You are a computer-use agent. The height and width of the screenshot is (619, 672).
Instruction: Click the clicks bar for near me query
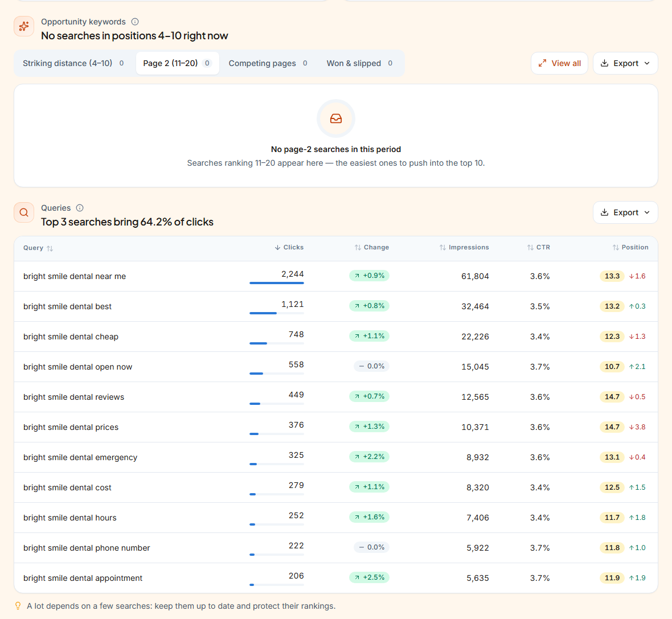coord(276,283)
